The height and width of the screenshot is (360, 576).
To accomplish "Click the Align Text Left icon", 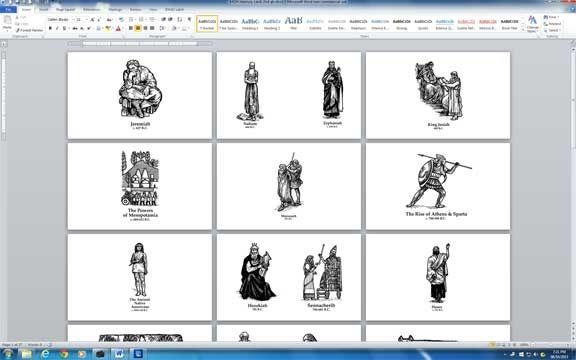I will 131,28.
